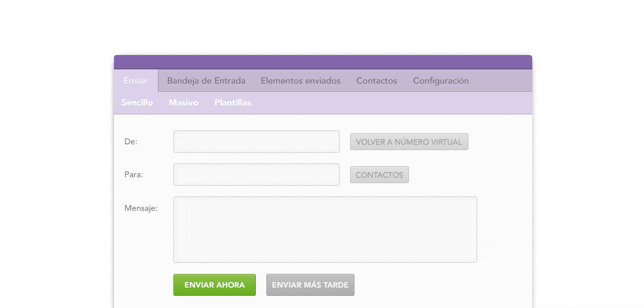Click inside the Mensaje text area

[325, 230]
